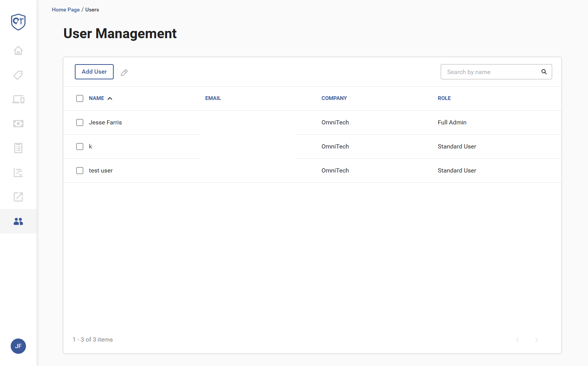This screenshot has height=366, width=588.
Task: Click the Add User button
Action: [x=94, y=72]
